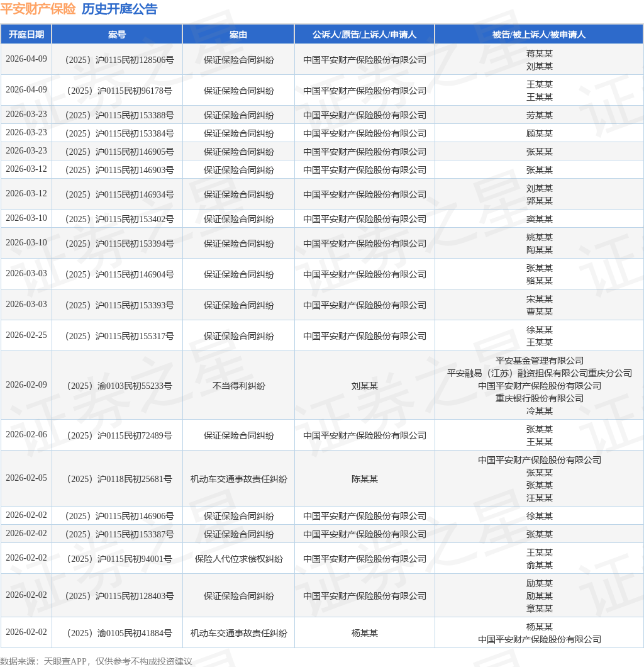Click the 公诉人/原告/上诉人/申请人 column header
This screenshot has width=644, height=667.
click(364, 35)
